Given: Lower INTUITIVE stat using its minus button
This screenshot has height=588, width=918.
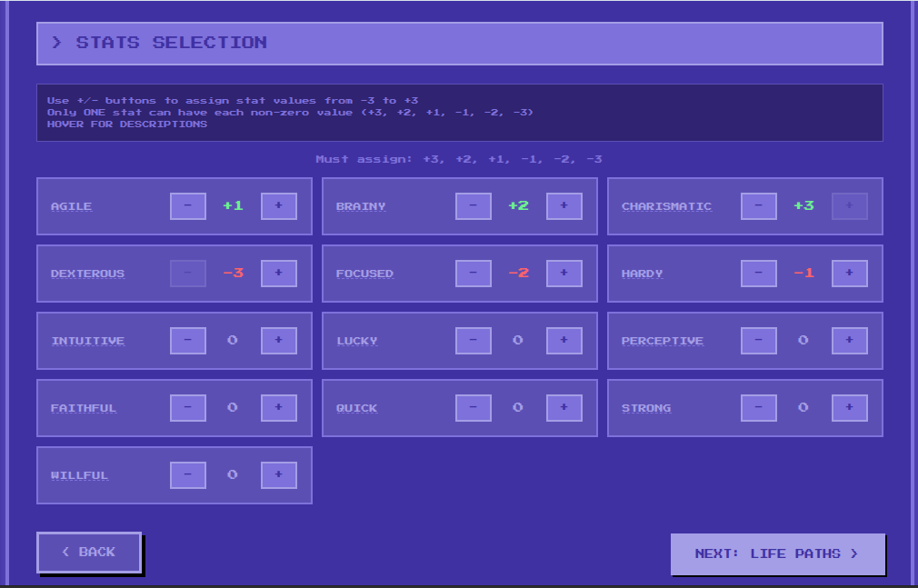Looking at the screenshot, I should [188, 341].
